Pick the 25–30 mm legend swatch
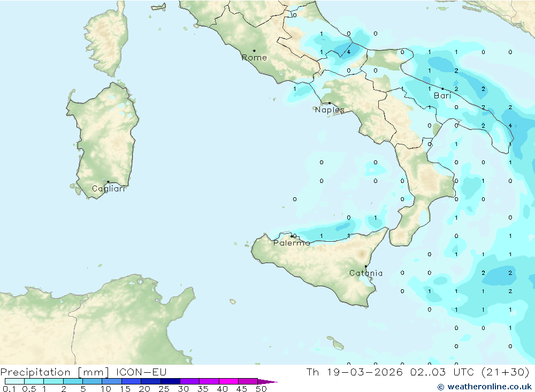This screenshot has width=535, height=392. click(170, 381)
